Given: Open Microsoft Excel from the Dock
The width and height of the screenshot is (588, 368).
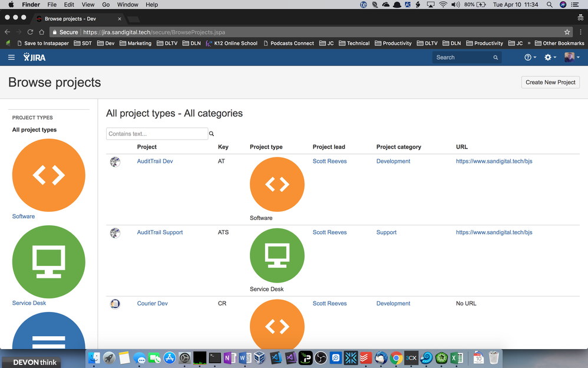Looking at the screenshot, I should point(457,358).
